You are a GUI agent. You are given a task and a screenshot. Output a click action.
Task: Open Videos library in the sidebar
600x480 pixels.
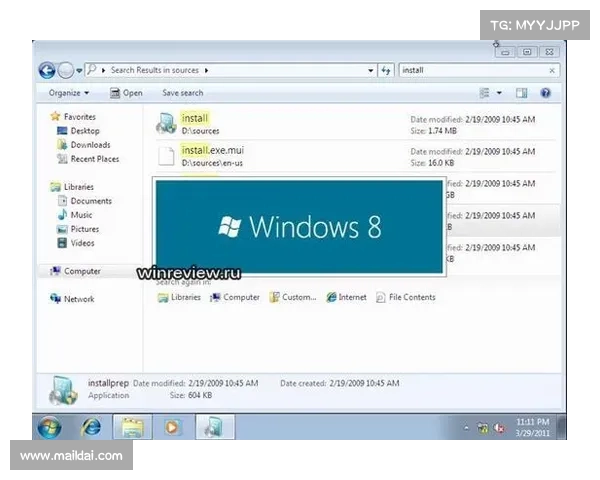click(x=76, y=243)
